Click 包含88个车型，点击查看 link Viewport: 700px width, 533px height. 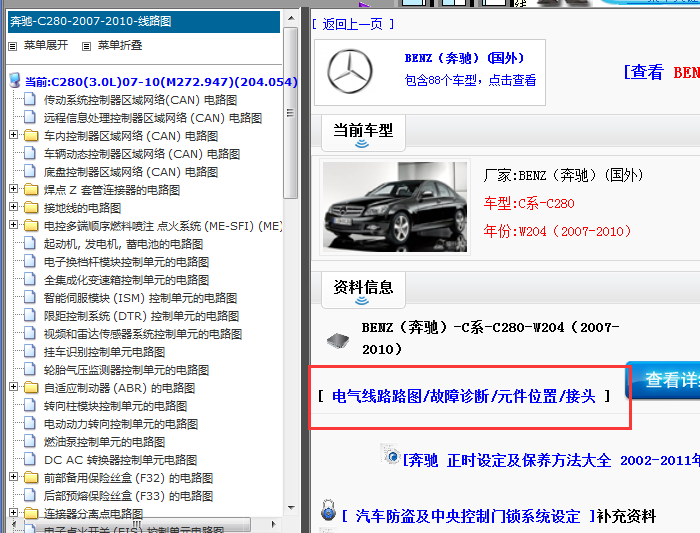[470, 80]
